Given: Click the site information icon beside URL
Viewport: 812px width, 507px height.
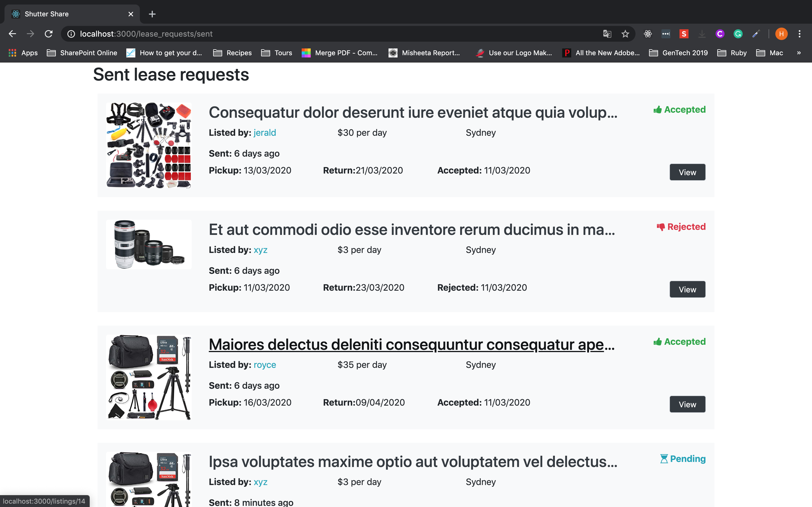Looking at the screenshot, I should (71, 34).
